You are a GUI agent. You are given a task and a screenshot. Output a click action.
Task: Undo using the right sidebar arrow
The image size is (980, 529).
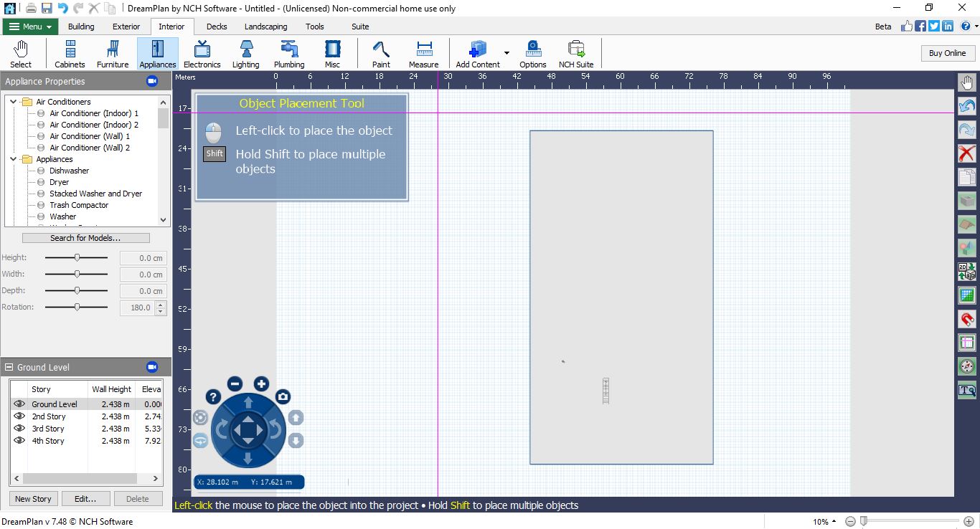click(x=967, y=106)
